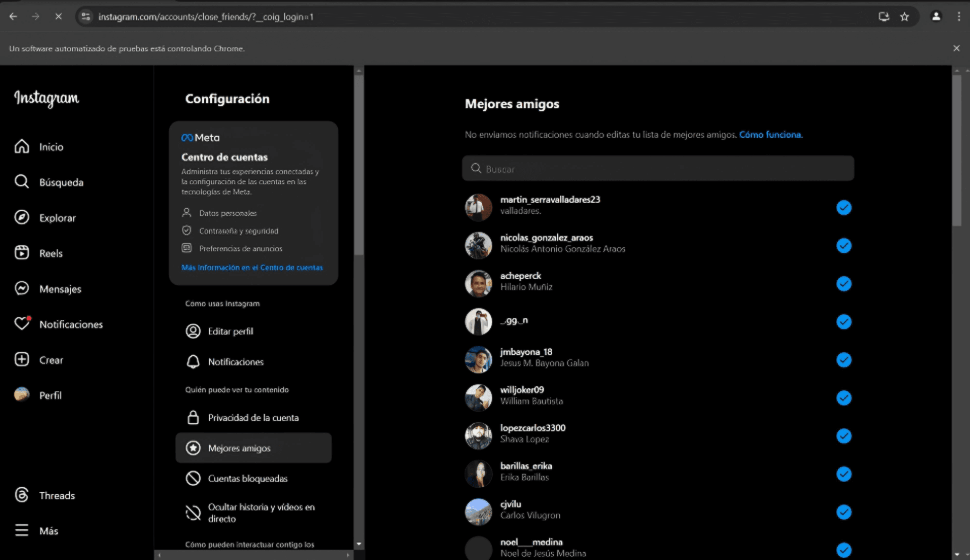Toggle _.gg._n close friend checkmark

click(844, 321)
